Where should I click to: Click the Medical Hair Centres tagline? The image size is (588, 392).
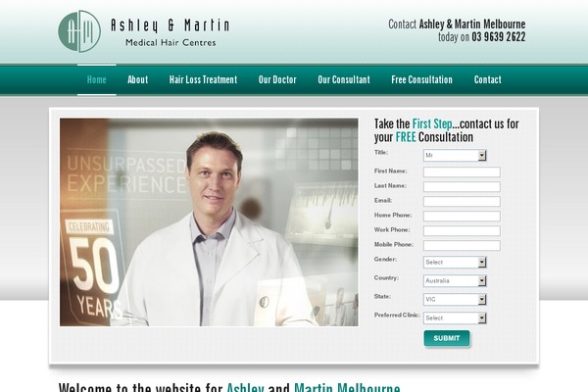pos(171,43)
